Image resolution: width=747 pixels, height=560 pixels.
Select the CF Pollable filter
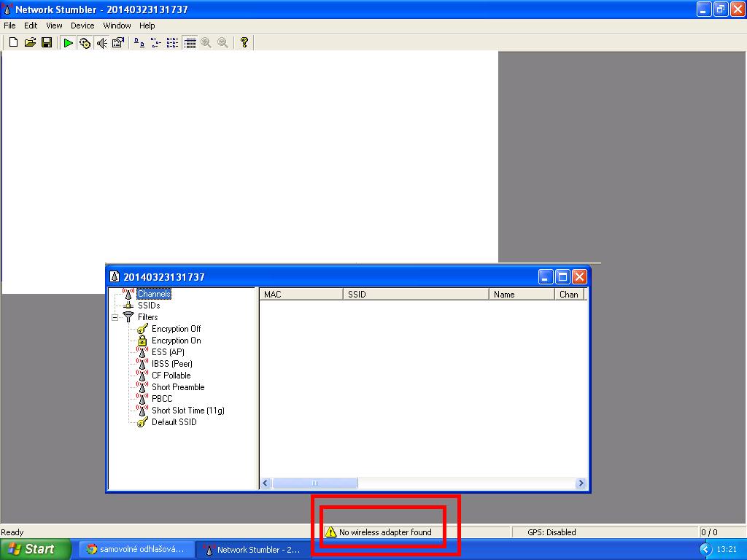pyautogui.click(x=171, y=376)
